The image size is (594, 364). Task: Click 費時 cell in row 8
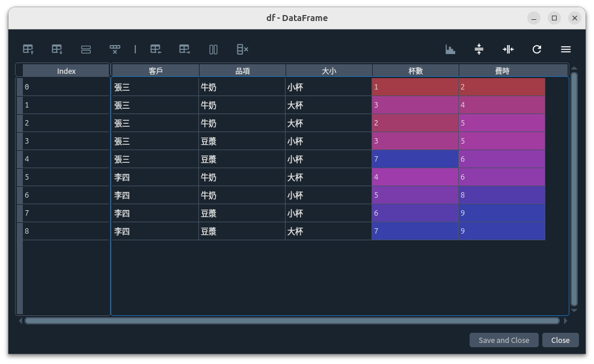click(x=501, y=231)
